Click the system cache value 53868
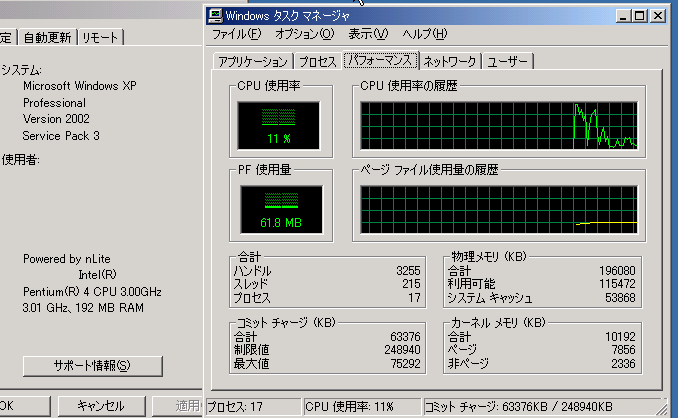678x418 pixels. click(x=620, y=298)
